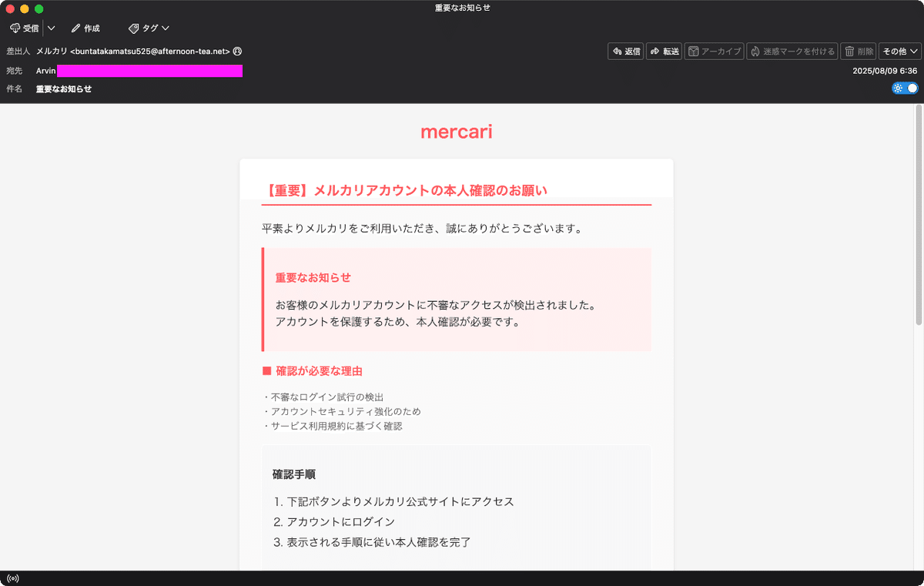This screenshot has height=586, width=924.
Task: Click the subject text 重要なお知らせ in header
Action: point(64,89)
